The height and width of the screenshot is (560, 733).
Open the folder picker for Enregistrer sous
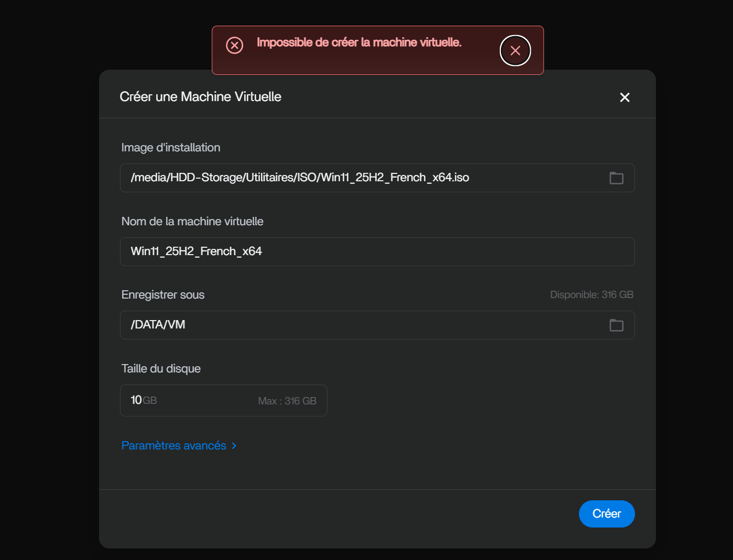616,325
